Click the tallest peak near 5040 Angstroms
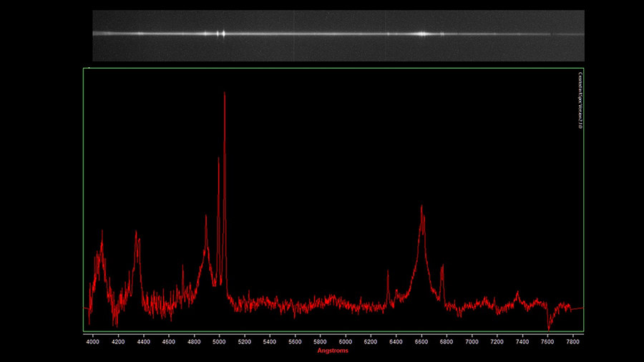This screenshot has height=362, width=644. pyautogui.click(x=224, y=93)
